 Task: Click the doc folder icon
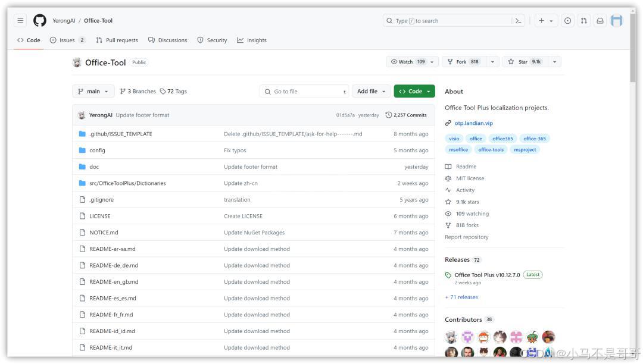82,167
